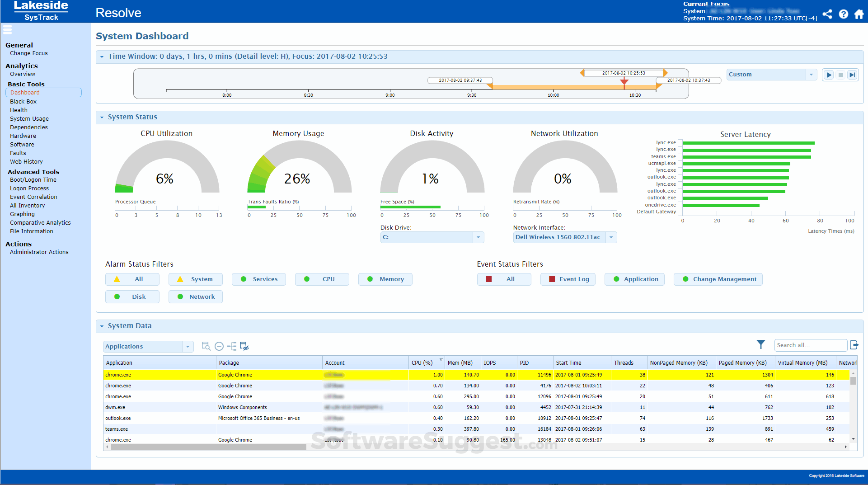This screenshot has width=868, height=485.
Task: Click the hierarchy/tree icon in the System Data toolbar
Action: 232,346
